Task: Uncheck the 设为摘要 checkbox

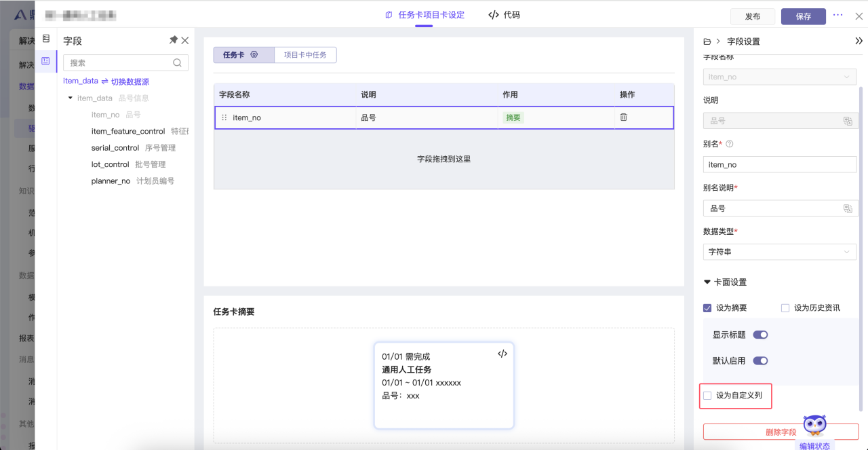Action: point(707,308)
